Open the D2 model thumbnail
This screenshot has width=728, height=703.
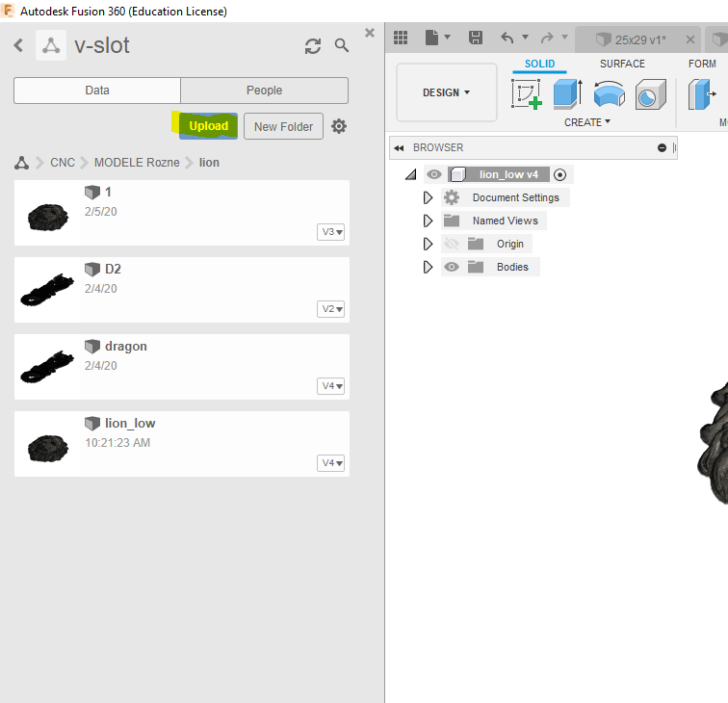pyautogui.click(x=47, y=290)
